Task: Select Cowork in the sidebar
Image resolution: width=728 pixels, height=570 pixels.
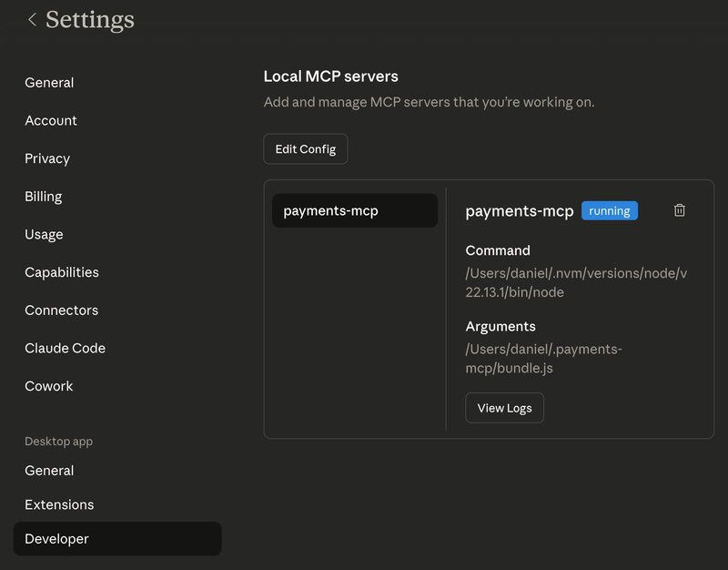Action: click(49, 386)
